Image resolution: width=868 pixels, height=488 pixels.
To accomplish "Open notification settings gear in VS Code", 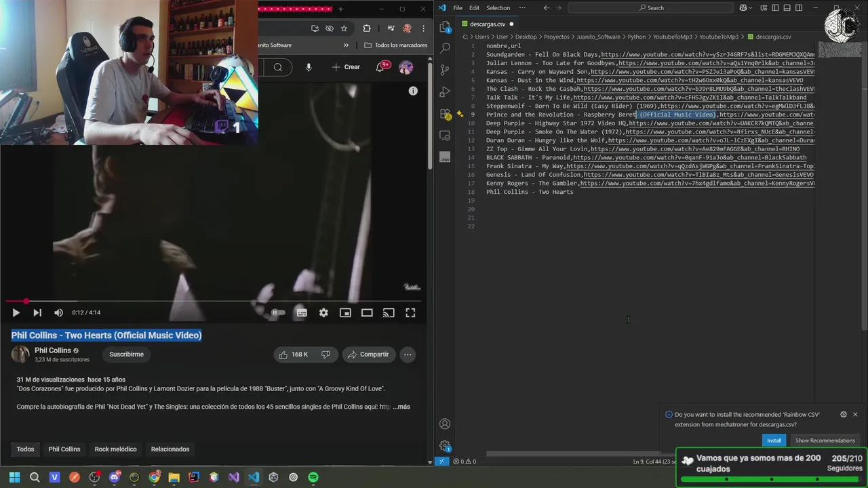I will coord(844,414).
